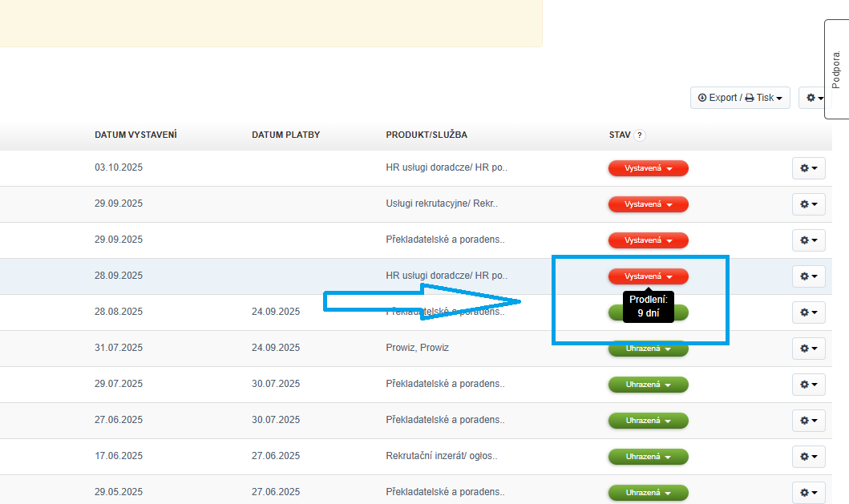Open gear menu for invoice issued 27.06.2025

808,421
